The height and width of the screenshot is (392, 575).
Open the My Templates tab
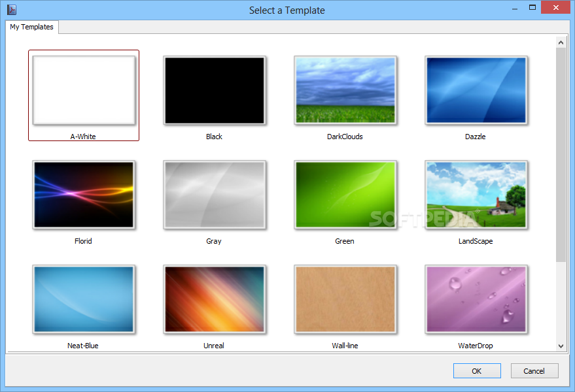click(x=31, y=27)
